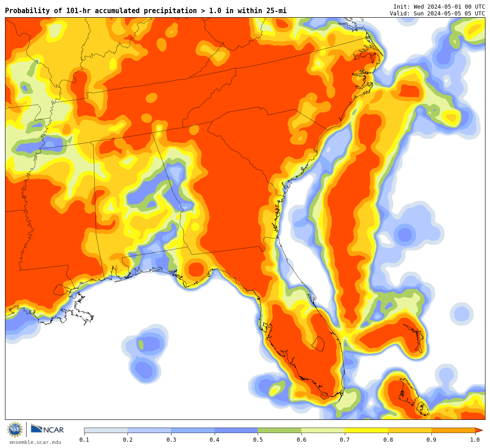Click the 0.7 colorbar tick label
Screen dimensions: 490x448
pyautogui.click(x=345, y=439)
